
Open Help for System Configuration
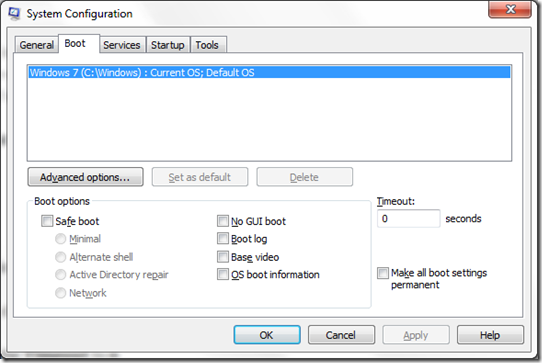point(490,335)
